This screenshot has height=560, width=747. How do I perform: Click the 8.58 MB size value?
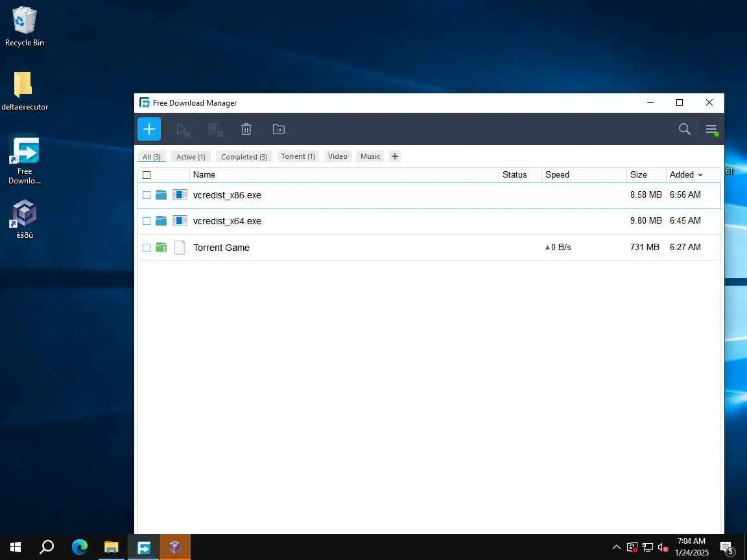tap(646, 194)
